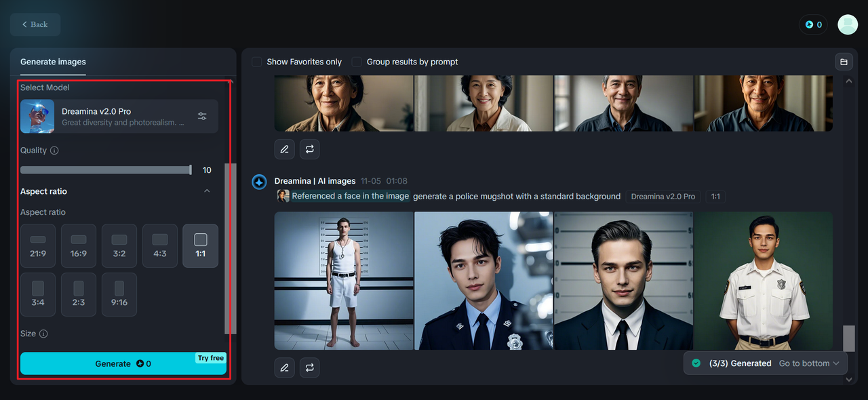Click the Dreamina star logo icon
Viewport: 868px width, 400px height.
pos(259,182)
